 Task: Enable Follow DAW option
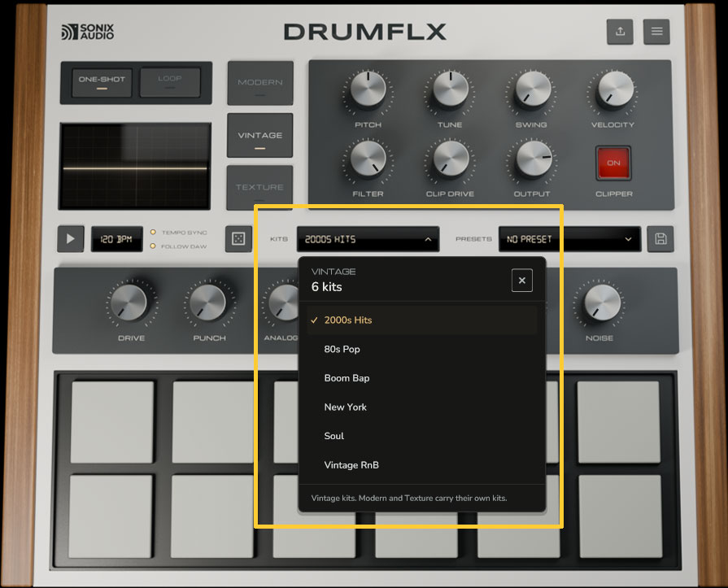point(179,246)
